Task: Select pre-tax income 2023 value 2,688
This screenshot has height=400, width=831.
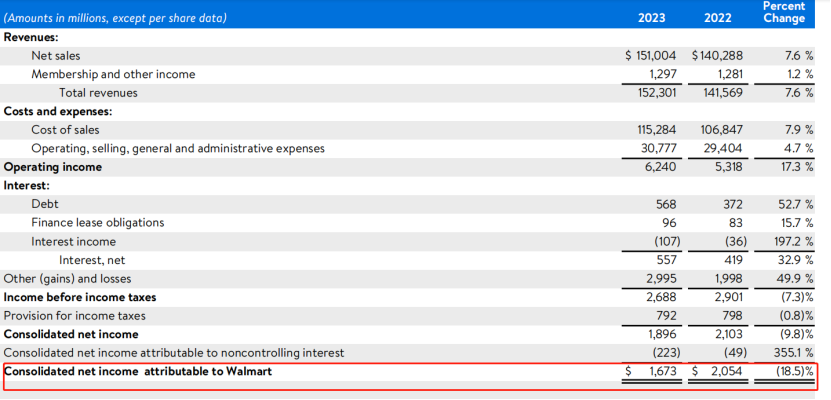Action: click(x=661, y=297)
